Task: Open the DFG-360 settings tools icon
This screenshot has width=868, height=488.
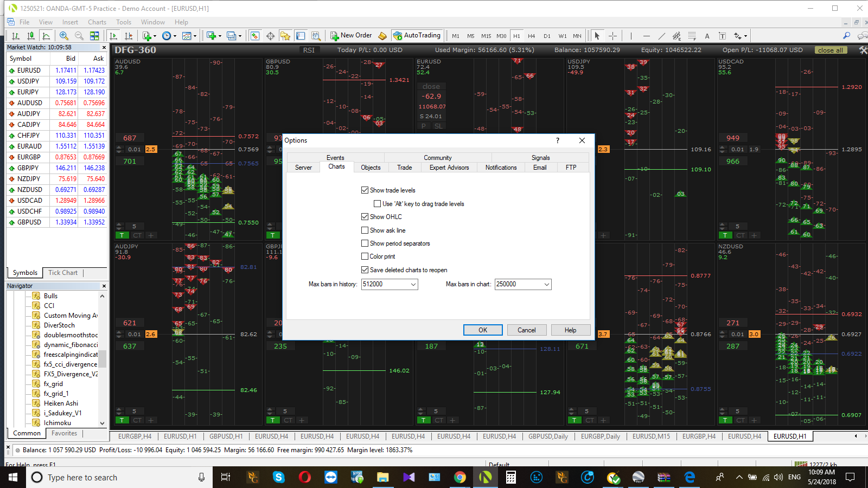Action: (x=863, y=50)
